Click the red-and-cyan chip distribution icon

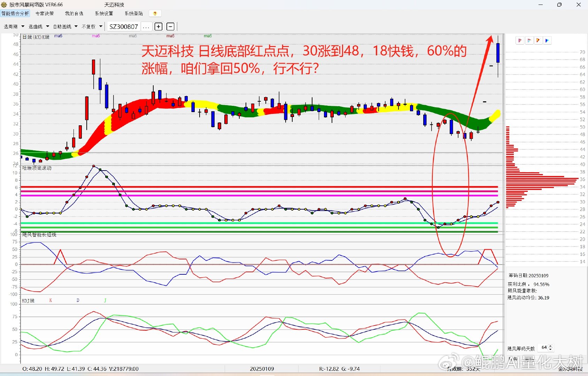point(529,41)
